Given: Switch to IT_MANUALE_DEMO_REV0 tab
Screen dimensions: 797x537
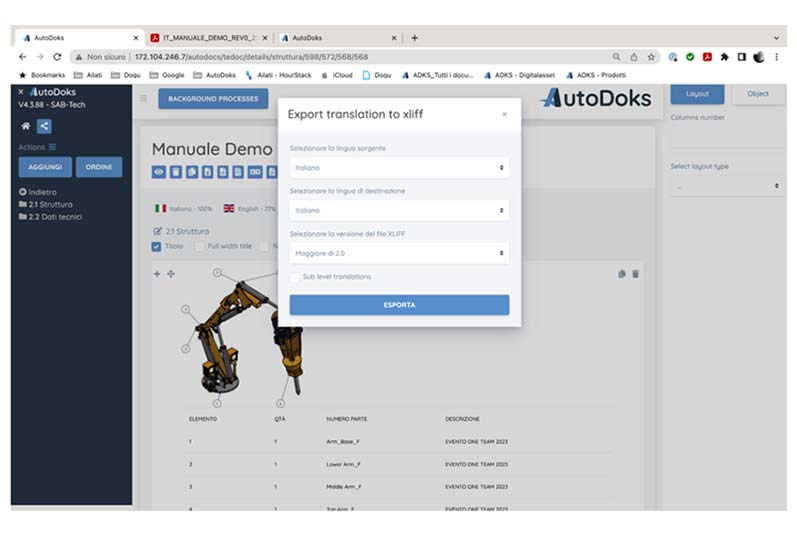Looking at the screenshot, I should coord(209,38).
